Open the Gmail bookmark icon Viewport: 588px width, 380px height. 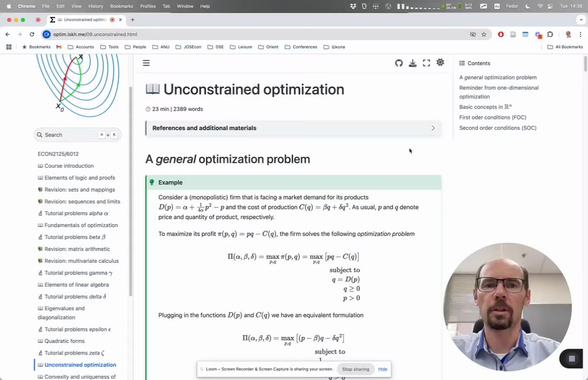[59, 47]
